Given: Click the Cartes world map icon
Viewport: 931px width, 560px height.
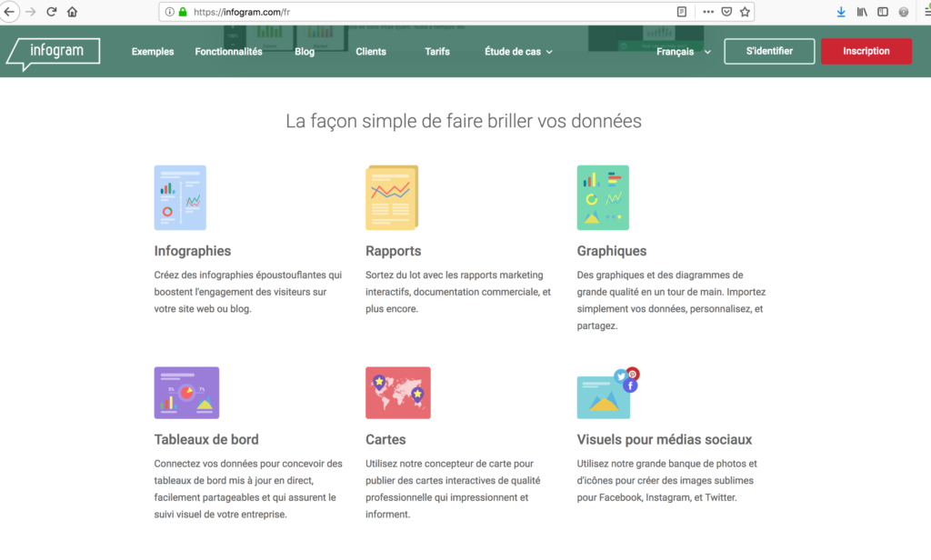Looking at the screenshot, I should pyautogui.click(x=397, y=392).
